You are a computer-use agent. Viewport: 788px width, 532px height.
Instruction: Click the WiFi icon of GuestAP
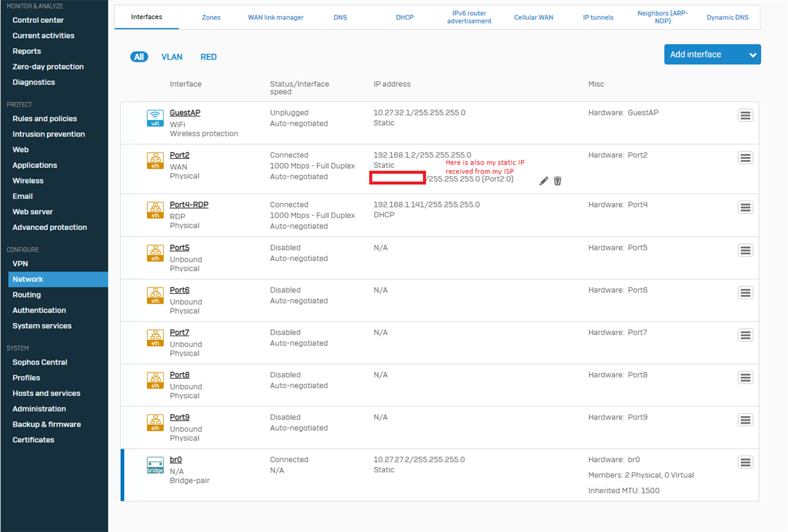coord(155,118)
